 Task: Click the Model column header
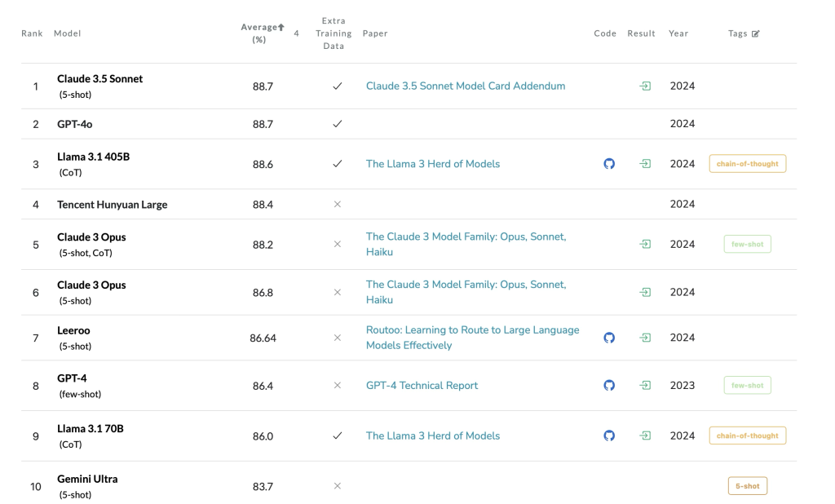point(67,33)
